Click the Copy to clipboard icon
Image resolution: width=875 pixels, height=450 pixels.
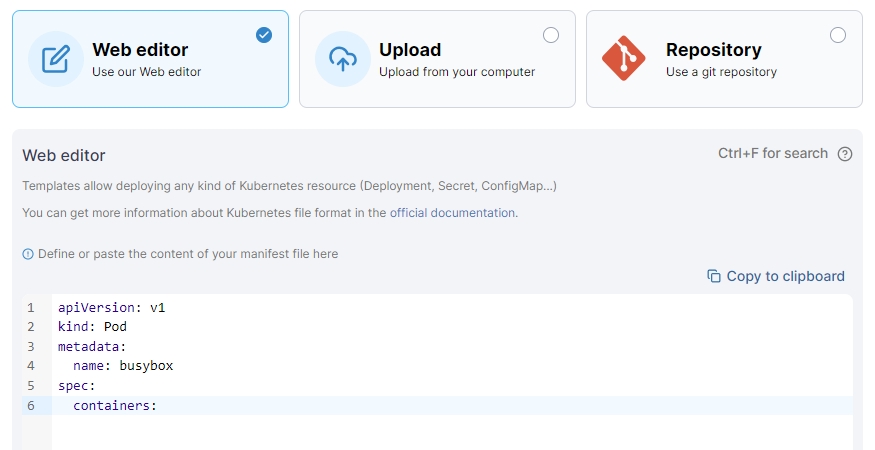point(714,276)
